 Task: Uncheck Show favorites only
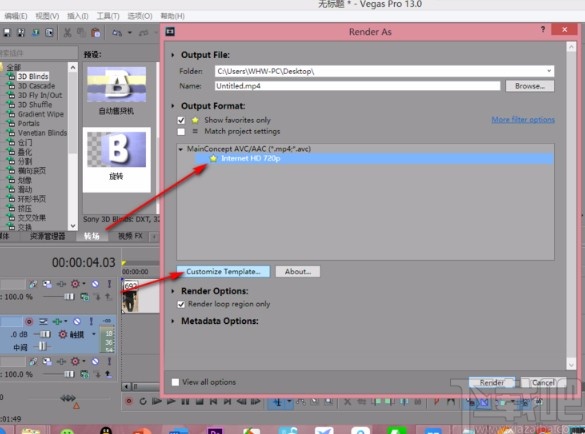pyautogui.click(x=181, y=120)
